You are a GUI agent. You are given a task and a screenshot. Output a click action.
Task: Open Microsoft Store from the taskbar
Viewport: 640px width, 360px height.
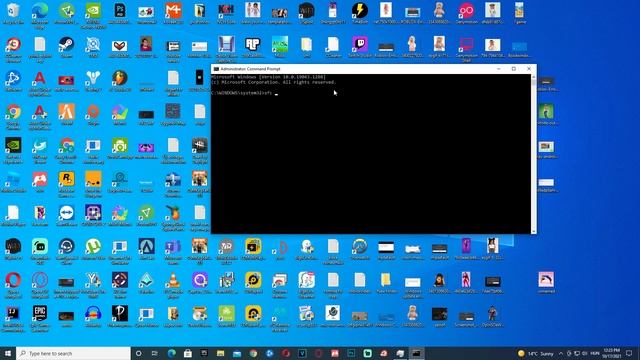(188, 353)
